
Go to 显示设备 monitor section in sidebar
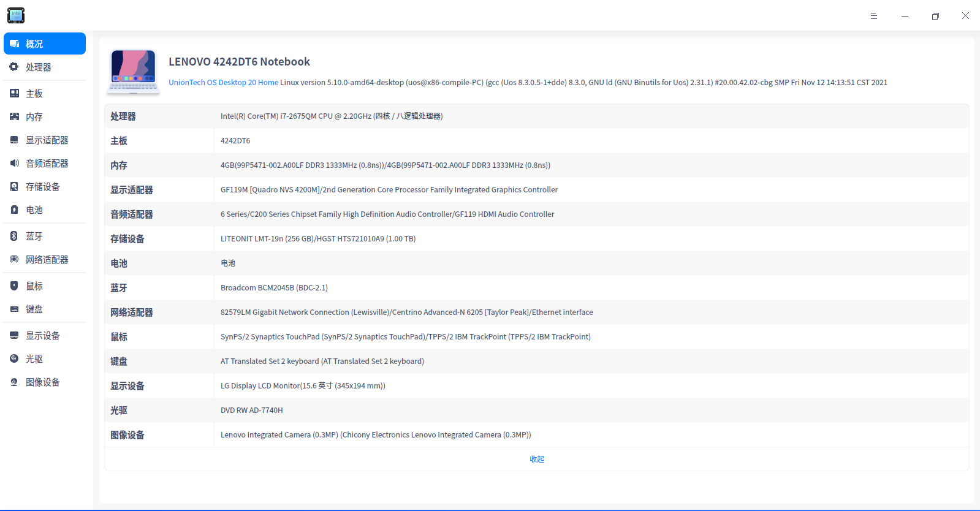pyautogui.click(x=45, y=335)
